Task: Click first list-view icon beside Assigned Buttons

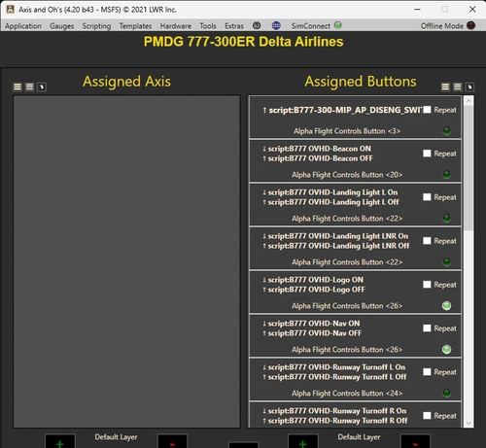Action: tap(445, 86)
